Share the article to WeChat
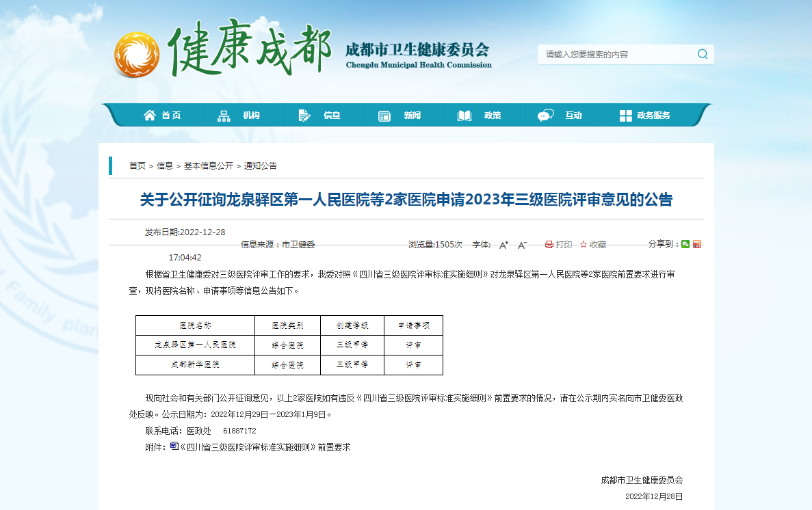The width and height of the screenshot is (812, 510). pyautogui.click(x=685, y=244)
